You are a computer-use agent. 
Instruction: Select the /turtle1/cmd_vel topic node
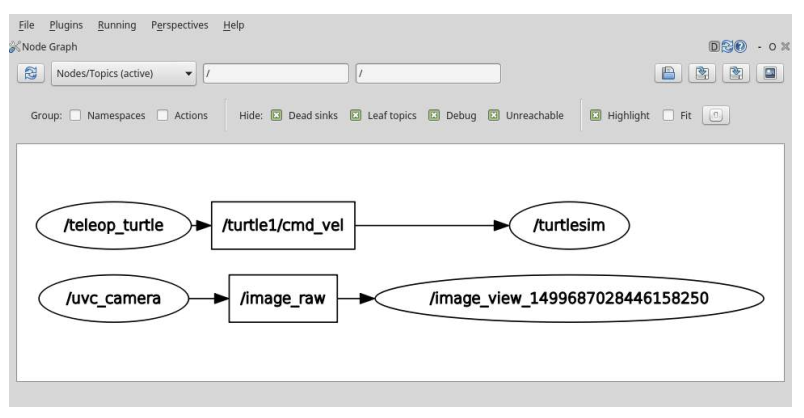point(283,225)
